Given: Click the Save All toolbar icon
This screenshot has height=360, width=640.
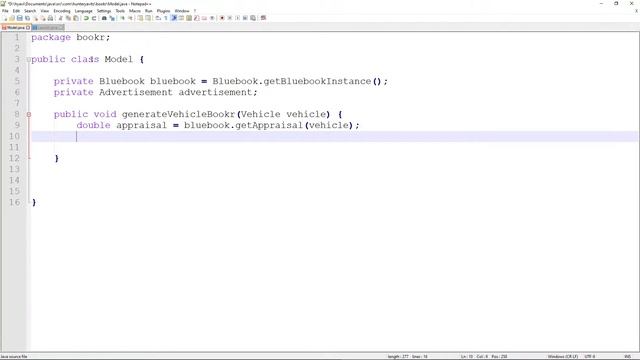Looking at the screenshot, I should tap(27, 18).
